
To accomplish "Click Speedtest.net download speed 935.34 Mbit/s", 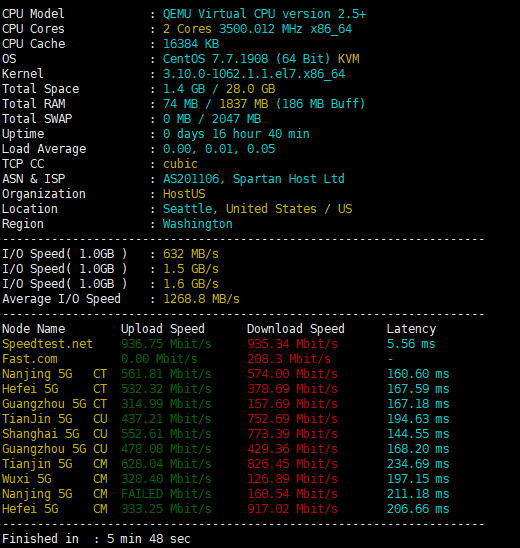I will coord(292,344).
